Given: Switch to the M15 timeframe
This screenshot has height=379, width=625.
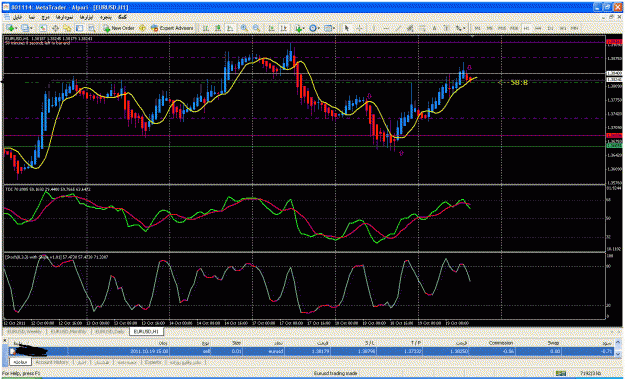Looking at the screenshot, I should [502, 28].
